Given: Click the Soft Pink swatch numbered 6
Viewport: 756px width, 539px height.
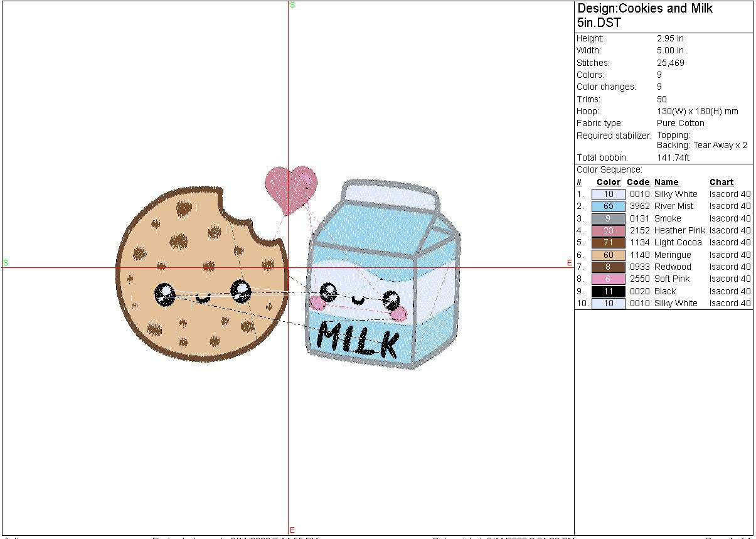Looking at the screenshot, I should tap(608, 279).
